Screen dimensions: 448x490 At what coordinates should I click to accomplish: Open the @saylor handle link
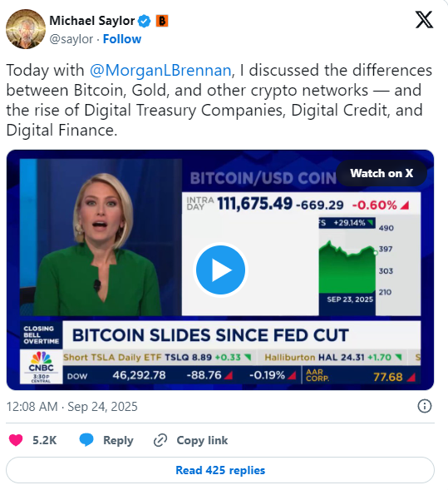point(71,39)
